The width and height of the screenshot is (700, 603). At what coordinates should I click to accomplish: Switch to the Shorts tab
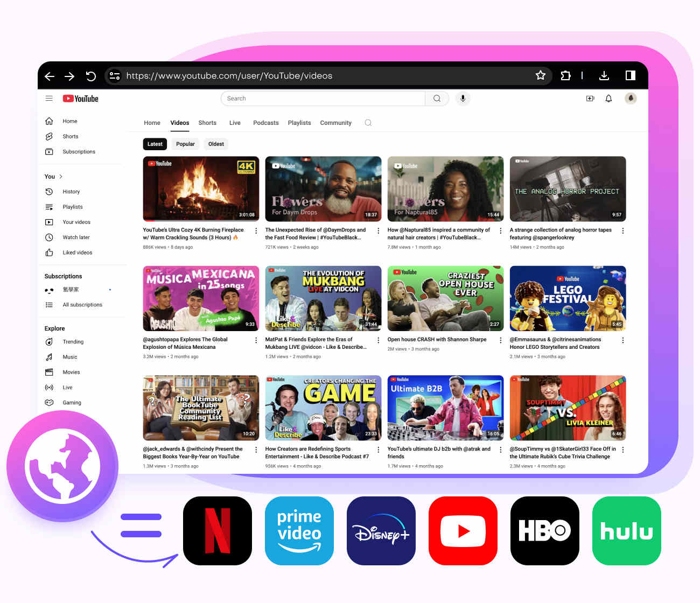[207, 123]
